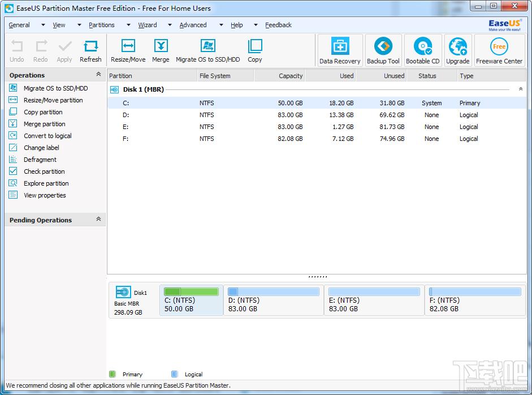Open dropdown arrow next to View
Screen dimensions: 532x395
(x=79, y=25)
